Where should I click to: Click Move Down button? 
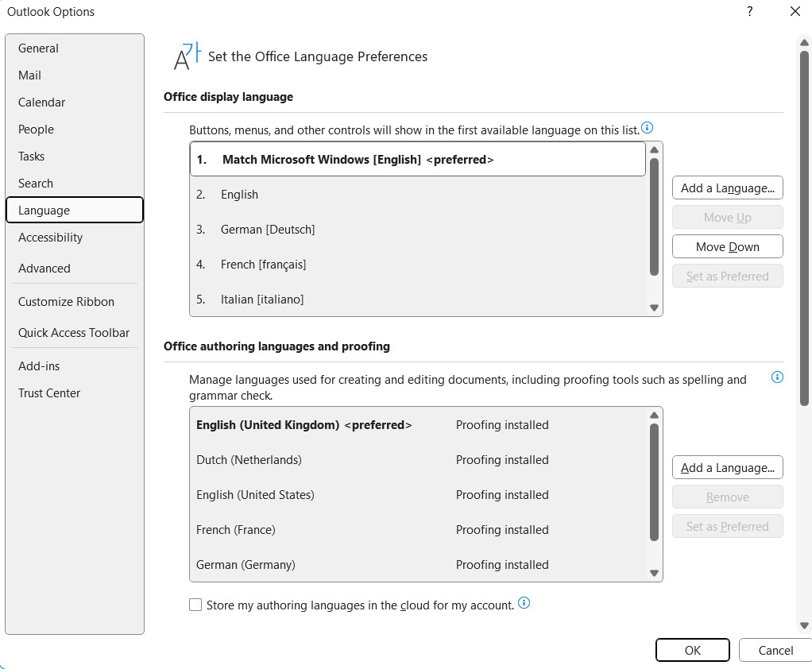point(727,246)
